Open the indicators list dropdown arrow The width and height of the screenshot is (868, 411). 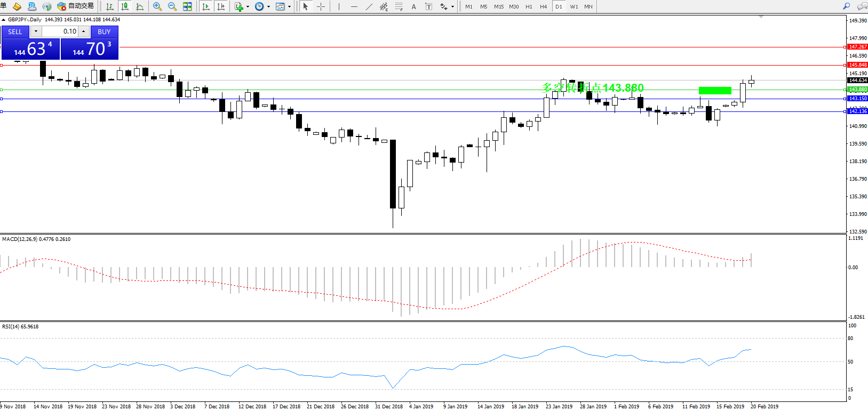[x=248, y=7]
